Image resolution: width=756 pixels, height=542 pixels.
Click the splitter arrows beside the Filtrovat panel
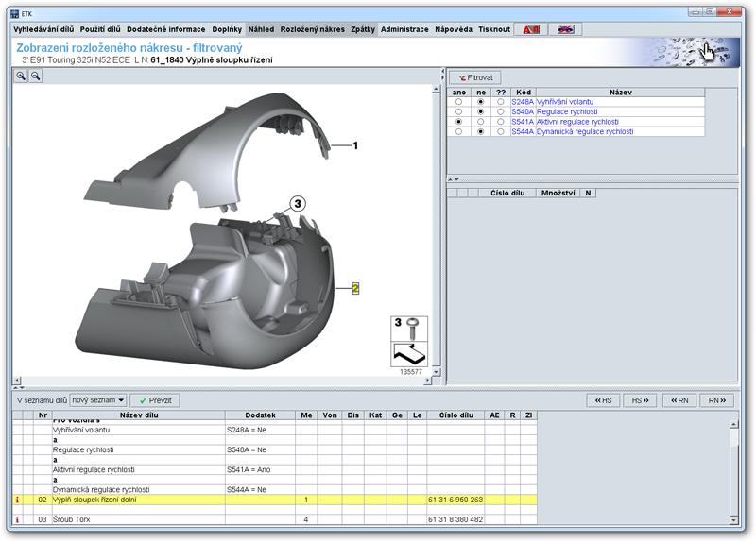[442, 75]
